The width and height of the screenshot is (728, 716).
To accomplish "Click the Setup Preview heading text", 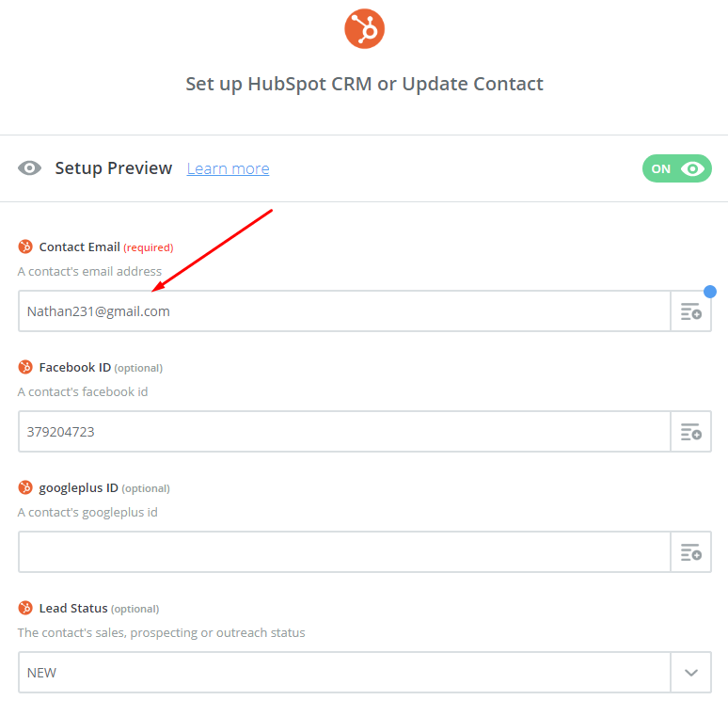I will [x=114, y=168].
